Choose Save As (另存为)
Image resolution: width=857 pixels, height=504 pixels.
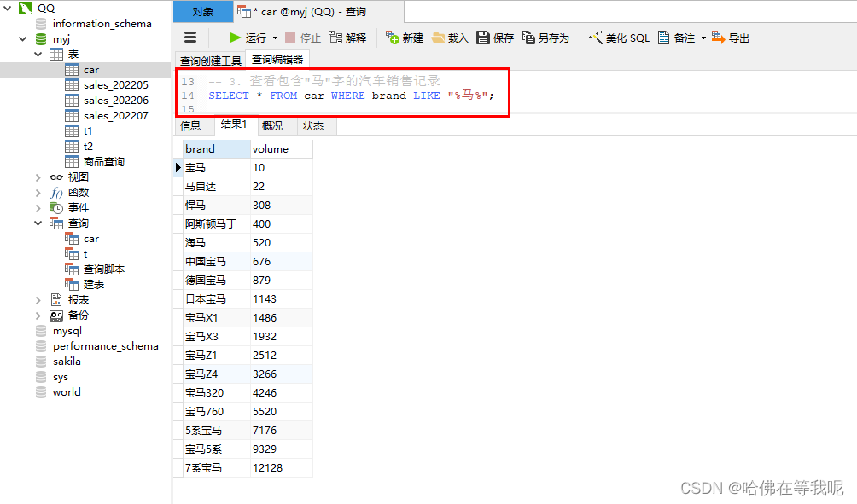click(545, 38)
